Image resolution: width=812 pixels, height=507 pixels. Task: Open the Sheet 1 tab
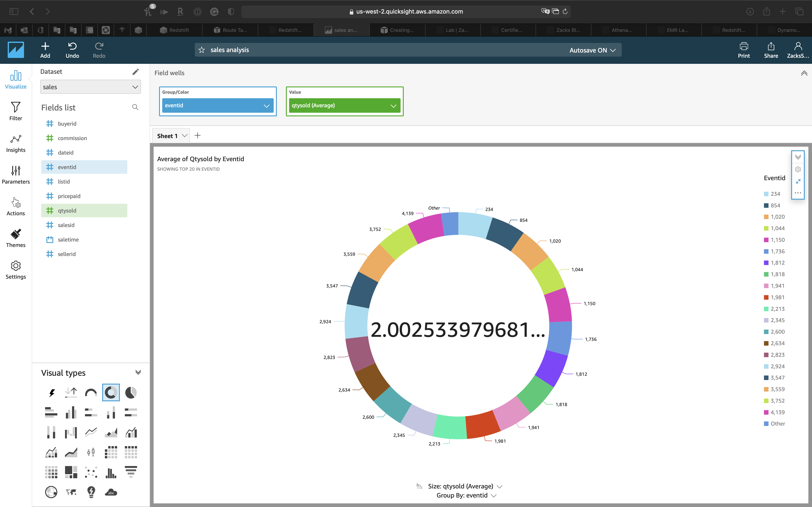click(x=167, y=136)
